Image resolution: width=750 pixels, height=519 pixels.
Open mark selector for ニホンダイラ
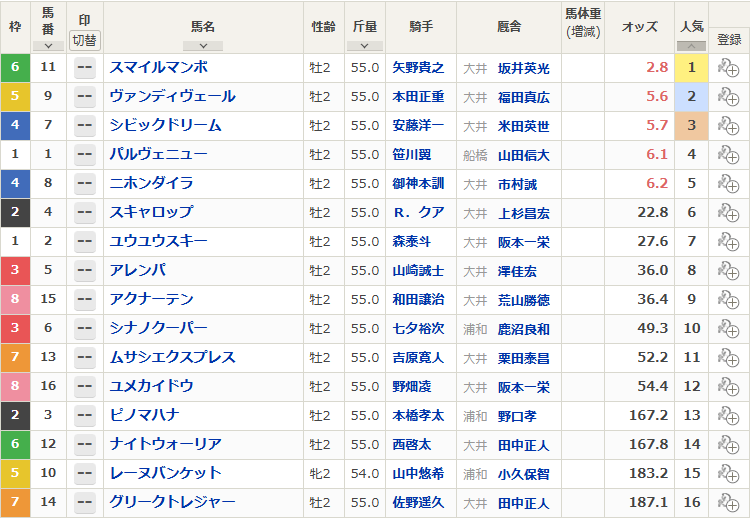pos(85,184)
